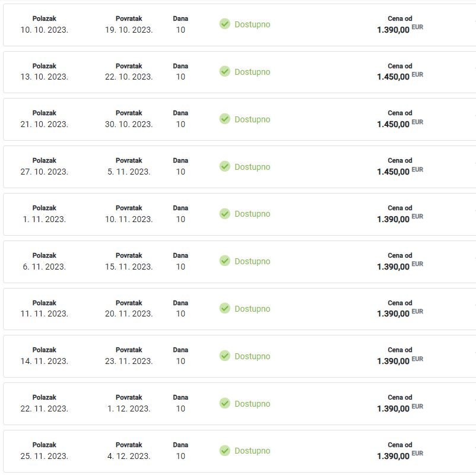Click the 1.390,00 EUR price for 25. 11. departure

[x=400, y=456]
